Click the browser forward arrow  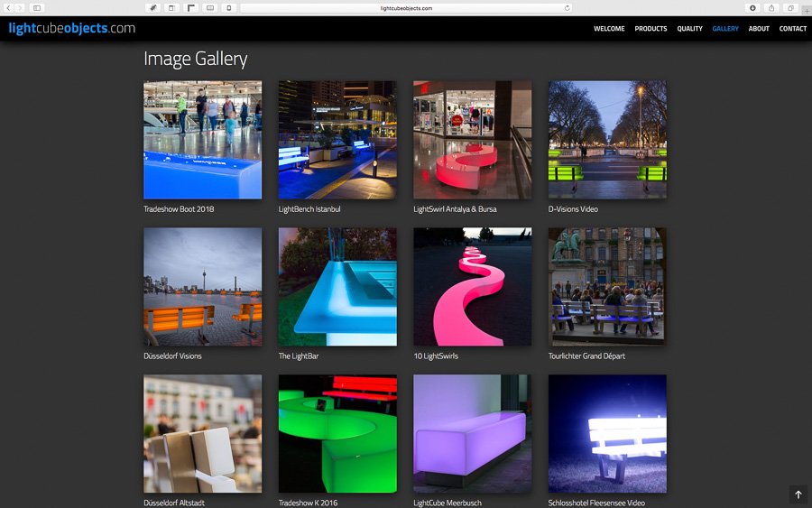point(19,8)
